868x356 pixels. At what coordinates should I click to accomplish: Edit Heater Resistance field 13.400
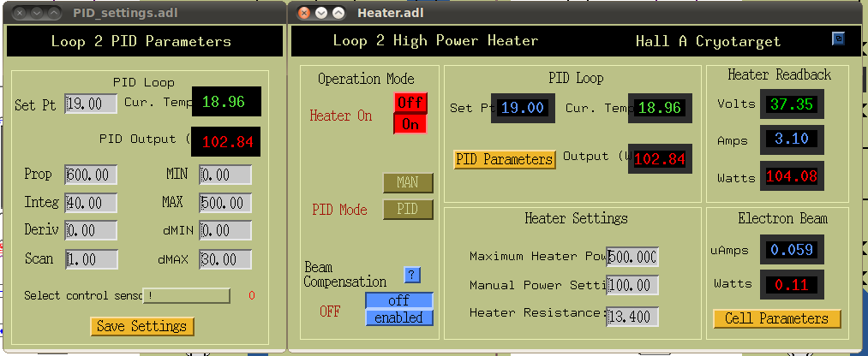(632, 317)
